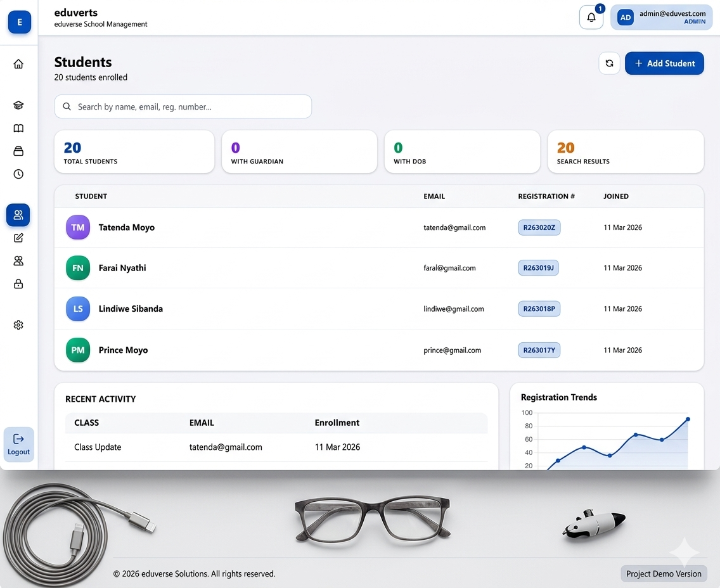Open the admin@eduvest.com account menu

click(661, 18)
